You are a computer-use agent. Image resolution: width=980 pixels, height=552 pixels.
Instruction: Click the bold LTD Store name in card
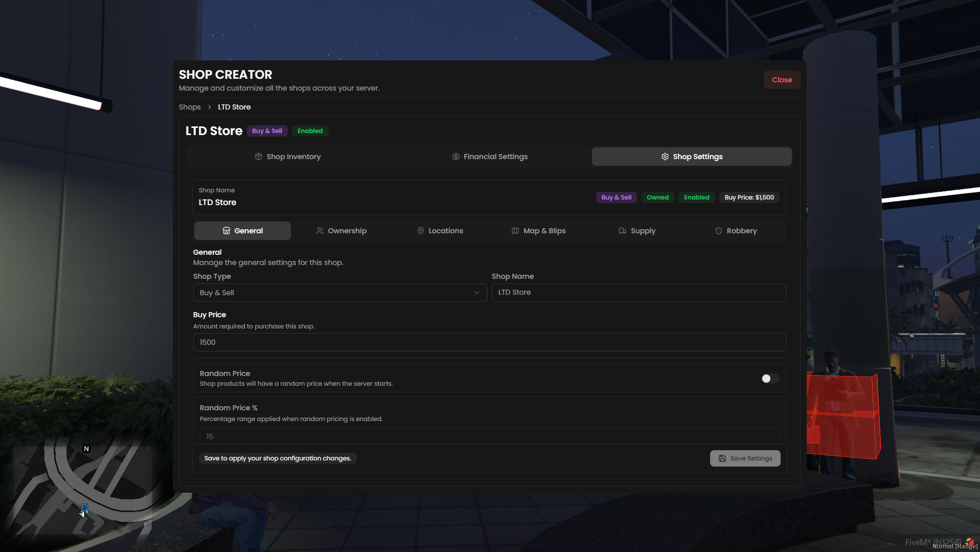pos(217,203)
